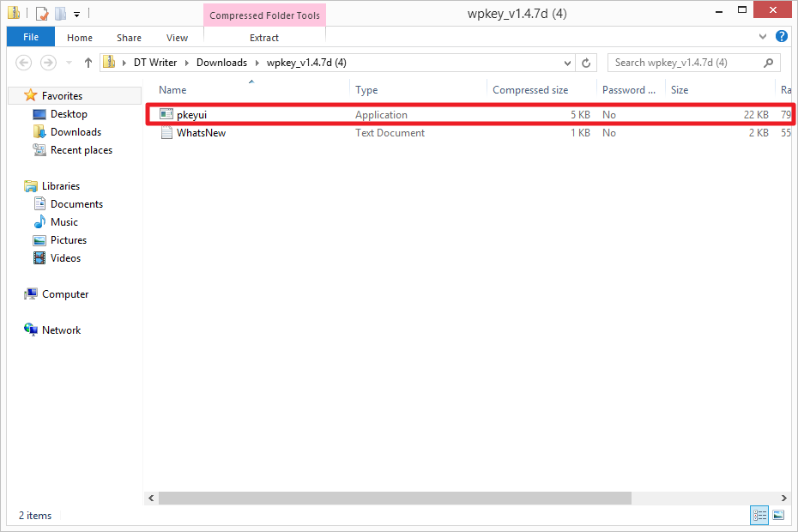
Task: Click the Back navigation arrow
Action: (x=23, y=63)
